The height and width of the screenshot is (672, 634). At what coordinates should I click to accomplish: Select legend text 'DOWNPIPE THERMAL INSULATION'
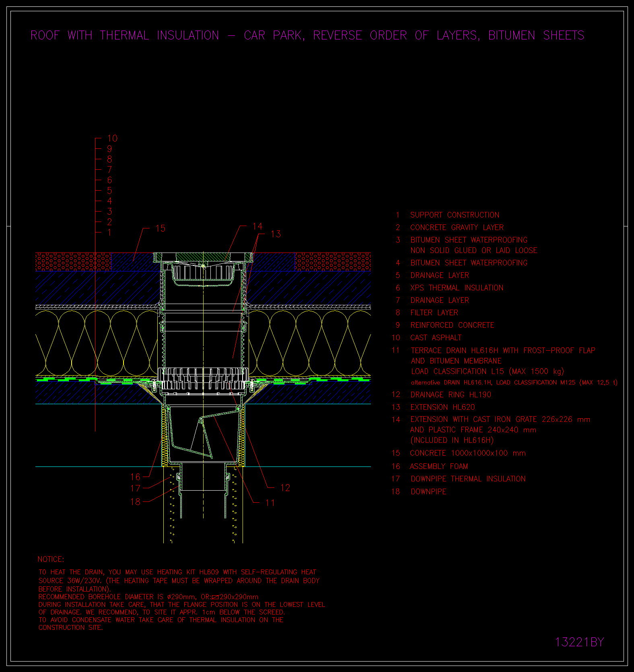click(468, 479)
